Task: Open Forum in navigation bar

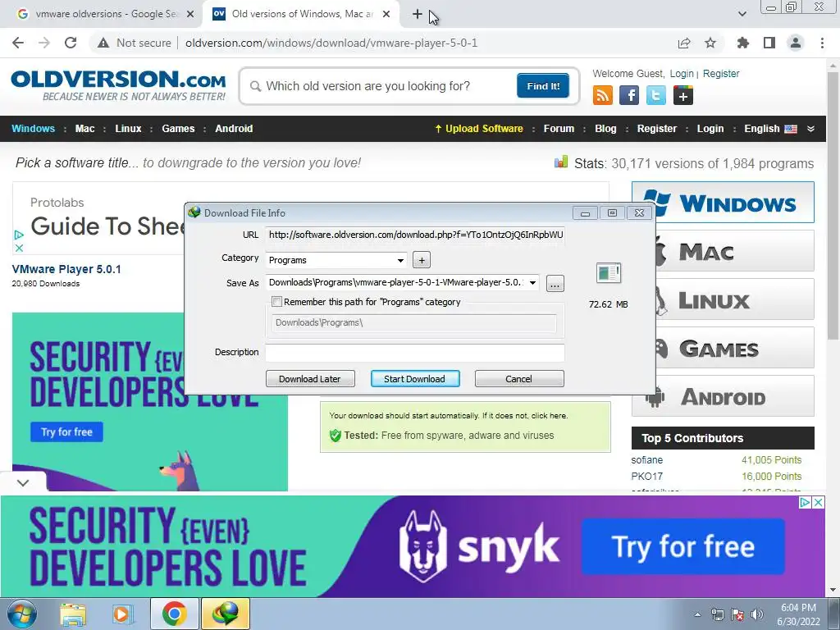Action: point(559,129)
